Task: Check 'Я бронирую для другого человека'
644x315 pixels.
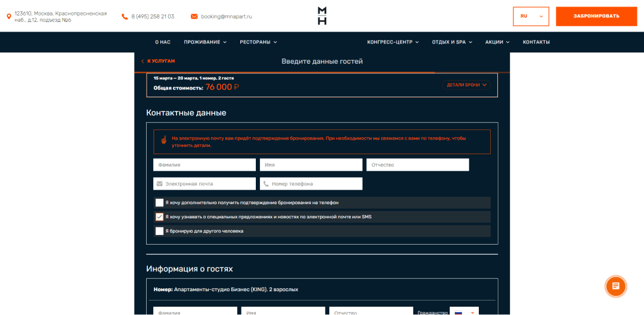Action: pyautogui.click(x=159, y=231)
